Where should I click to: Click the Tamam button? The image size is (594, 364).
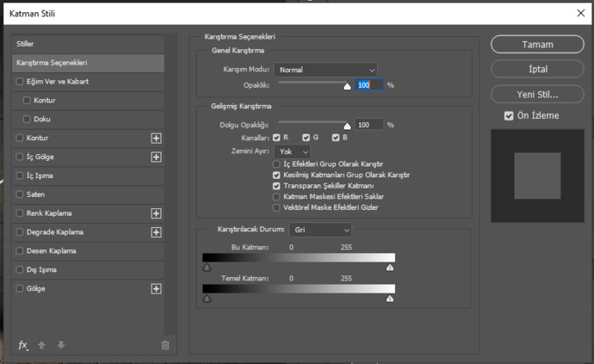point(537,44)
